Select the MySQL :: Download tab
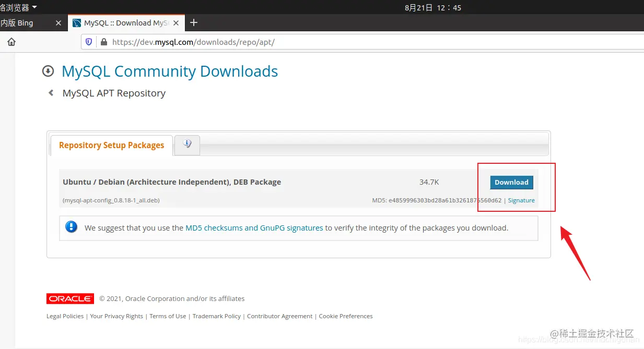Image resolution: width=644 pixels, height=349 pixels. [x=126, y=23]
